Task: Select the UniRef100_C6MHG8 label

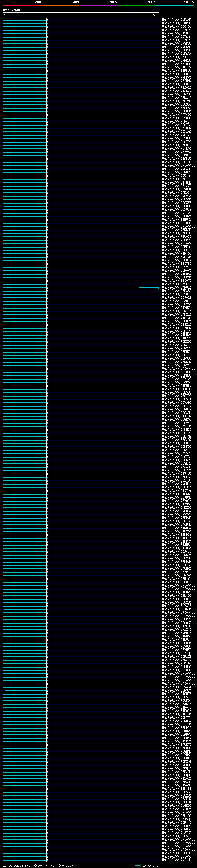Action: tap(177, 376)
